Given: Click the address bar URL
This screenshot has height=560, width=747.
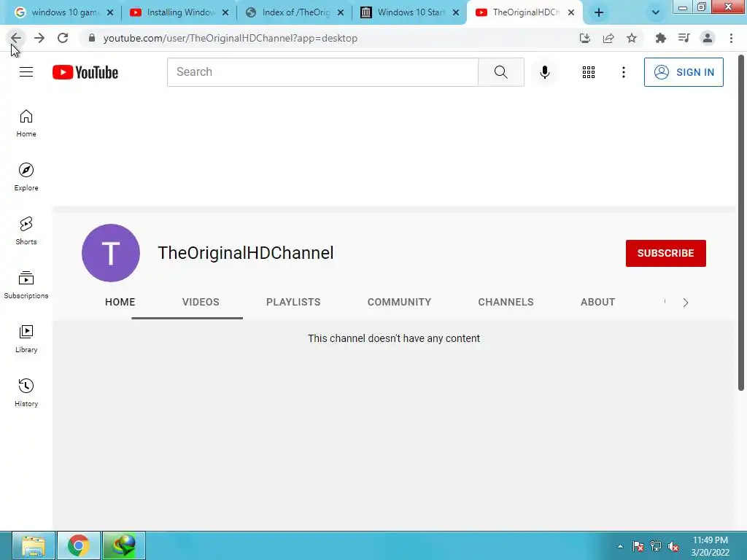Looking at the screenshot, I should click(x=230, y=38).
